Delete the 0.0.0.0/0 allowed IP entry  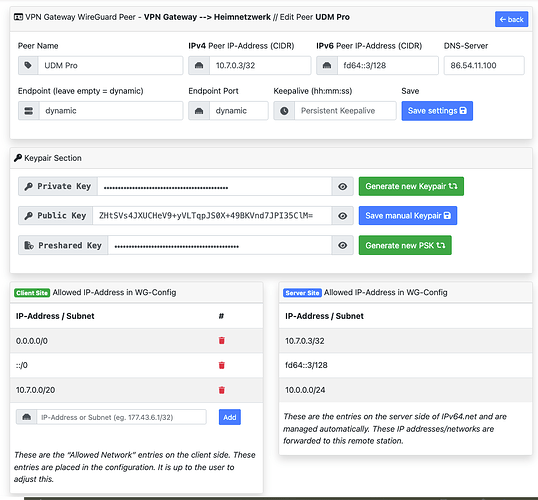coord(222,340)
